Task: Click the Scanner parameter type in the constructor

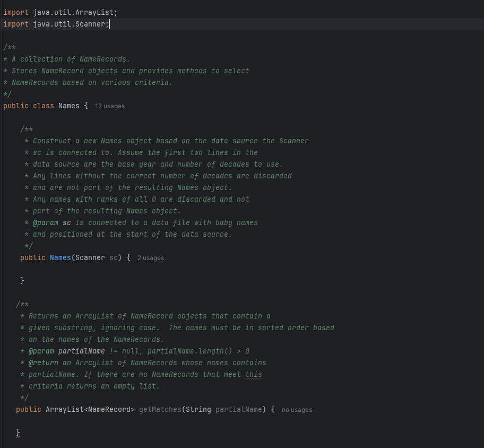Action: (x=90, y=257)
